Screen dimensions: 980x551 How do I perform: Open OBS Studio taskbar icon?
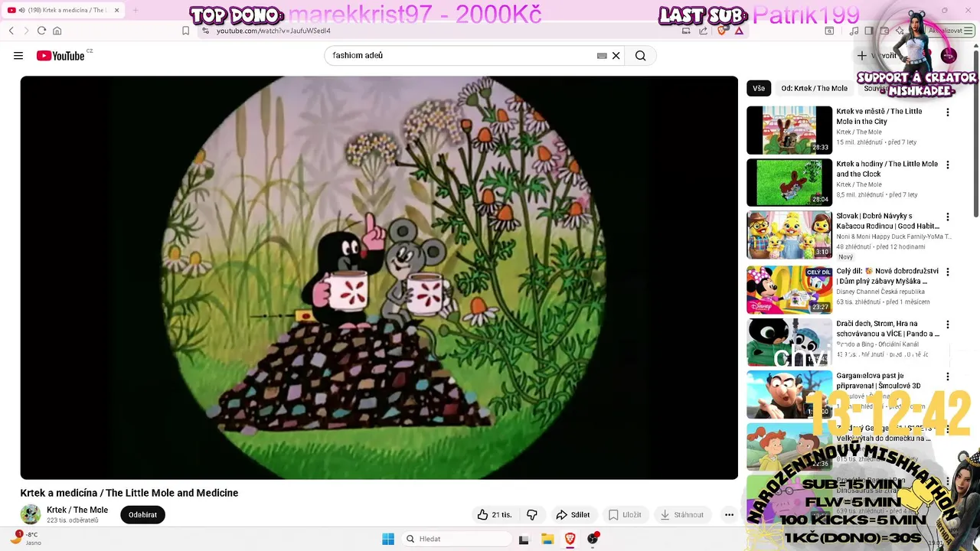click(593, 539)
